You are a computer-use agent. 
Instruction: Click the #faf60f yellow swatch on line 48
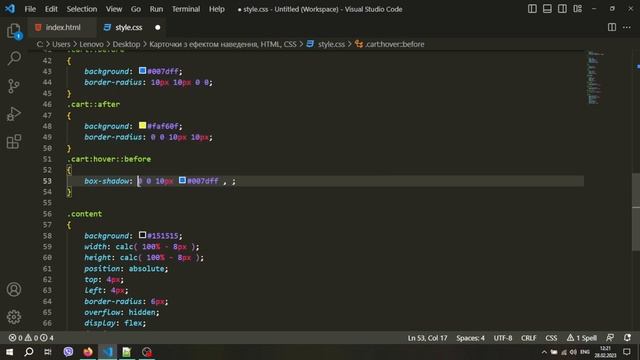(142, 125)
